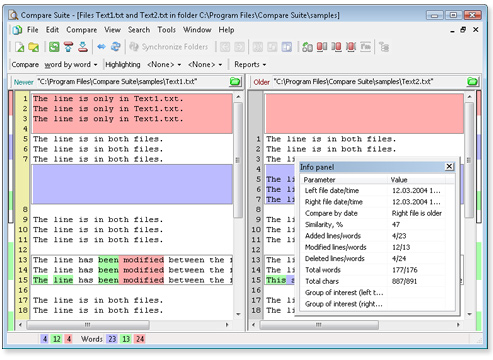Viewport: 493px width, 360px height.
Task: Click the grayed right-arrow icon after Synchronize Folders
Action: tap(239, 47)
